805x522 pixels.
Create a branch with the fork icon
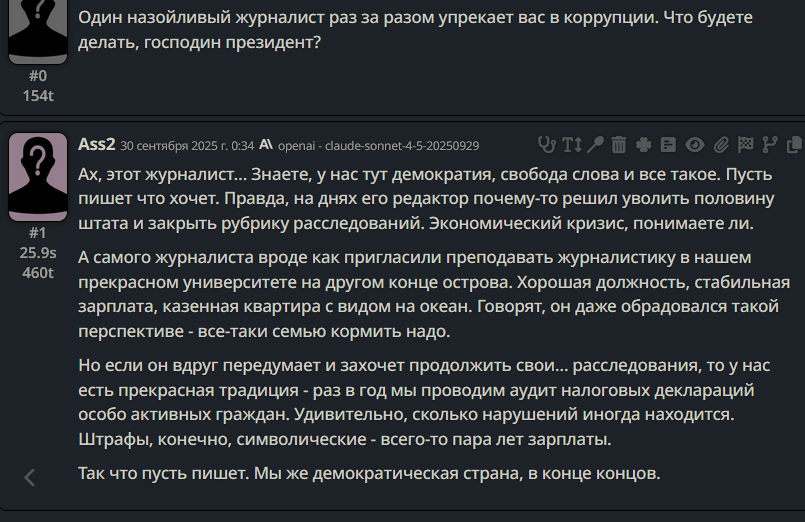[x=769, y=144]
